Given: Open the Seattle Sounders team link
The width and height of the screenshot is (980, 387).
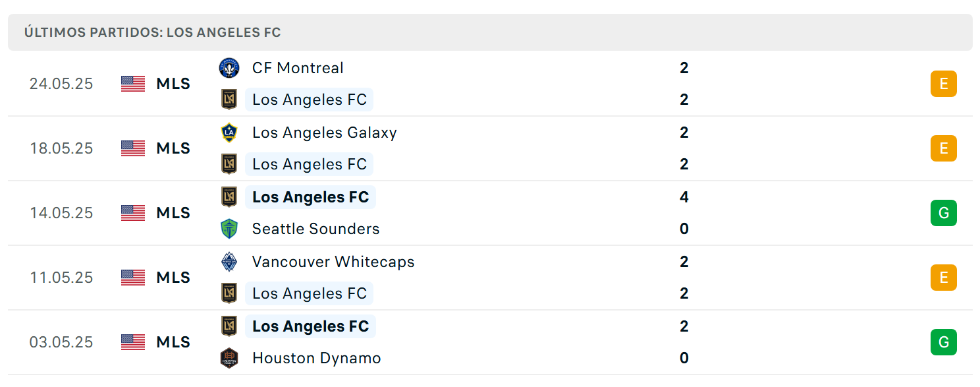Looking at the screenshot, I should [x=316, y=229].
